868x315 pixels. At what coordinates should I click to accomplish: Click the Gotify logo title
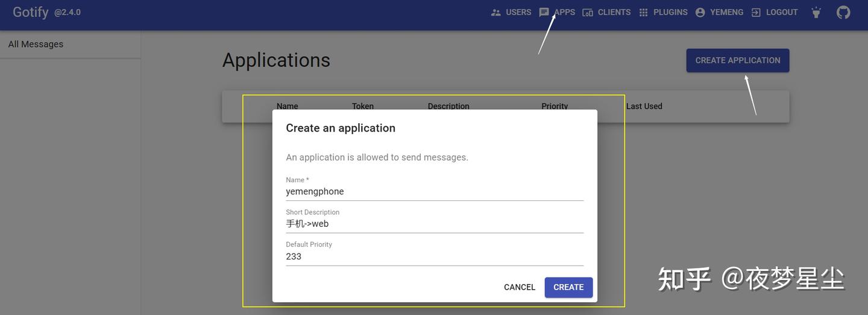point(31,12)
